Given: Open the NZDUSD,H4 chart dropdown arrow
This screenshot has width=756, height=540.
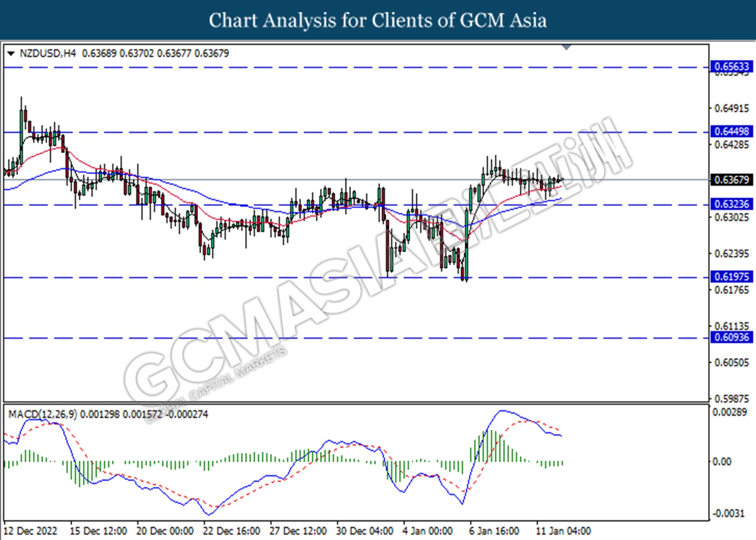Looking at the screenshot, I should click(11, 54).
